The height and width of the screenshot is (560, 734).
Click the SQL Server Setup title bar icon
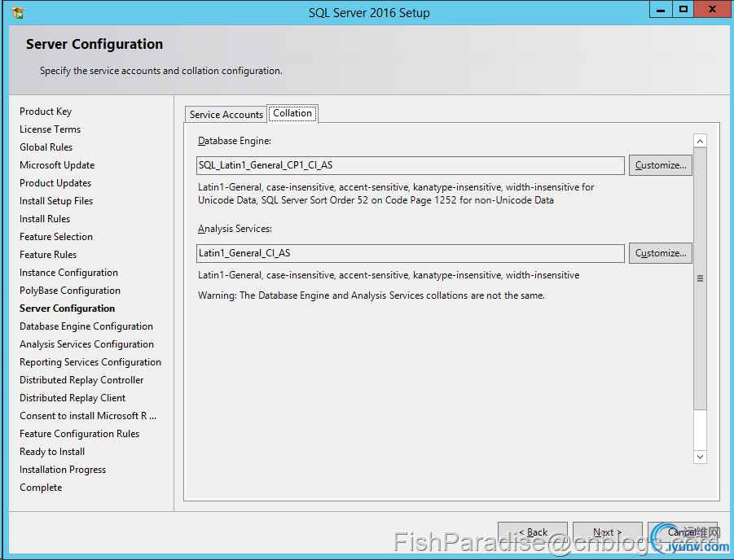(x=18, y=13)
